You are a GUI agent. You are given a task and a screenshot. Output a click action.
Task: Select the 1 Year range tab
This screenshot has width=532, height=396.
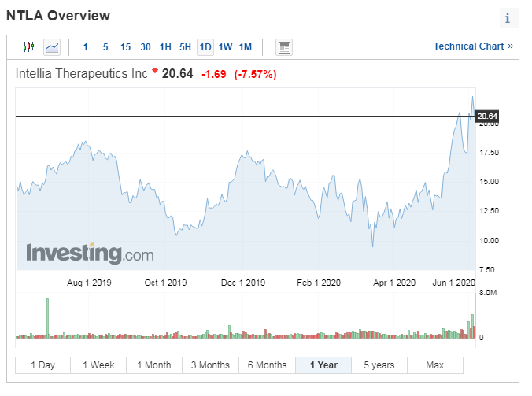pos(323,365)
